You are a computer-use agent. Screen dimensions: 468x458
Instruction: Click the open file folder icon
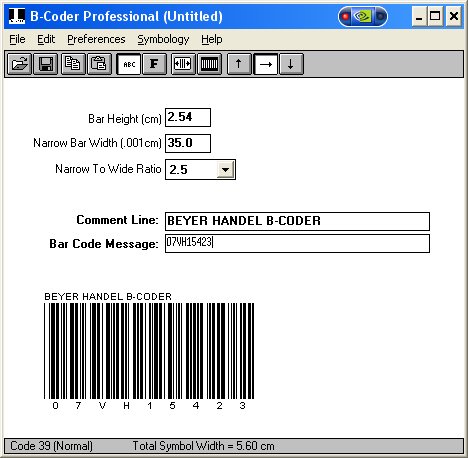[19, 64]
